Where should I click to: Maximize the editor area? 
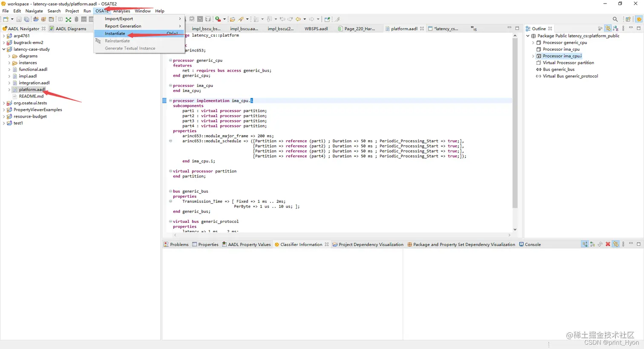(517, 28)
